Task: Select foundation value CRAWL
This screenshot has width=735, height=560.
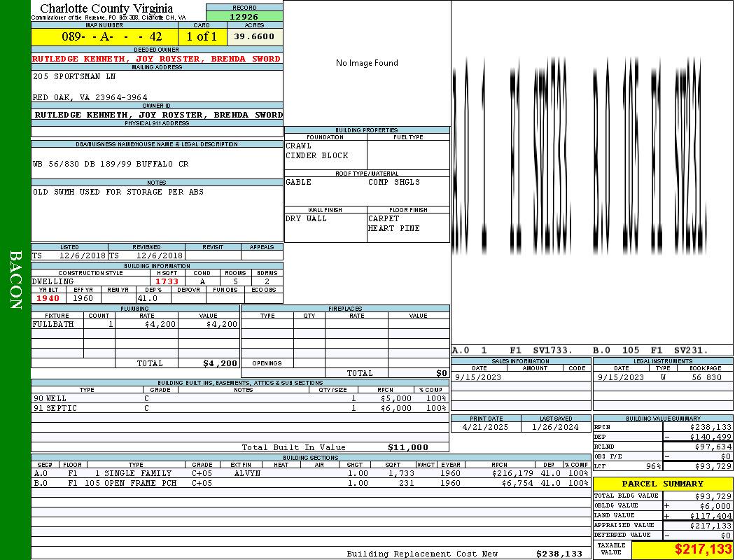Action: pyautogui.click(x=299, y=146)
